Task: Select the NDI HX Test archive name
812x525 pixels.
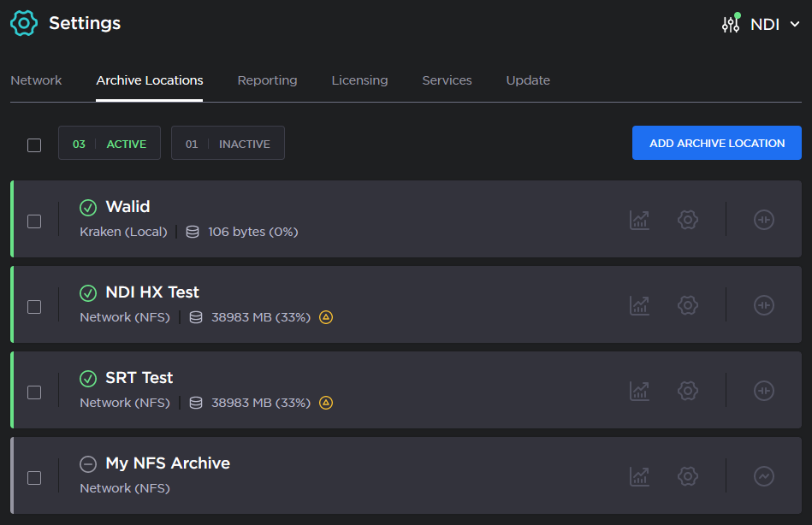Action: (x=152, y=292)
